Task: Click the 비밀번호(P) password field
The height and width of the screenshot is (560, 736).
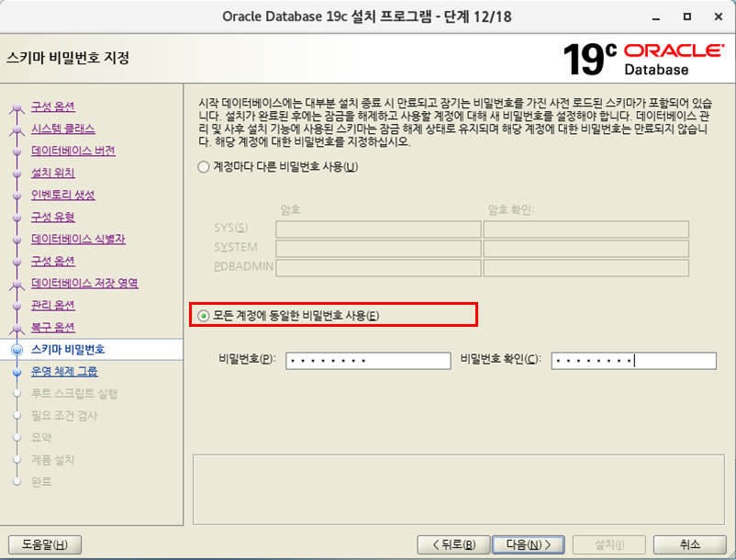Action: pyautogui.click(x=368, y=361)
